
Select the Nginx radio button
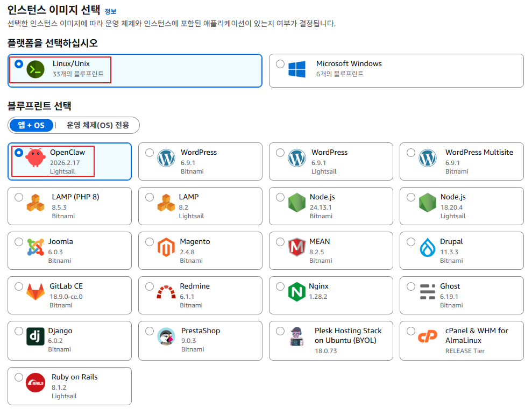tap(280, 286)
